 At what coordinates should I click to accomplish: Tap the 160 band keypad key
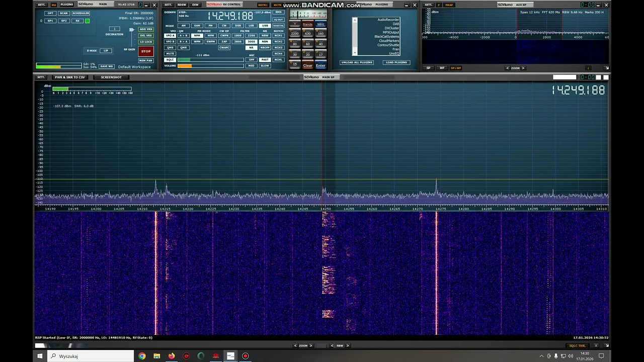[320, 34]
